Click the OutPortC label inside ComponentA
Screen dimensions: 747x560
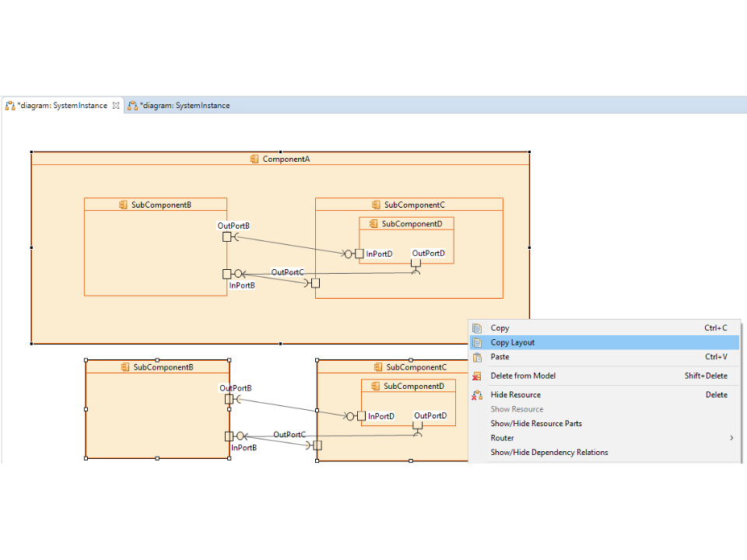tap(287, 272)
